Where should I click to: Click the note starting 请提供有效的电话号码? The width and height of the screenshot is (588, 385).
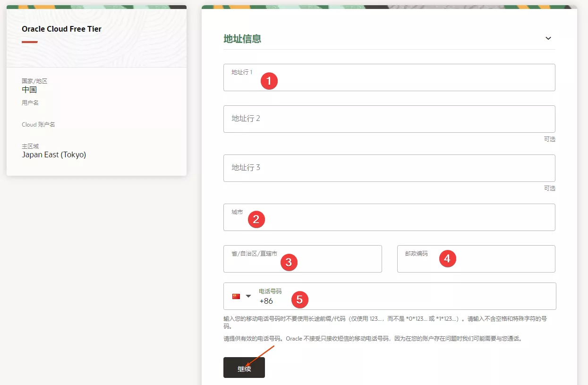[x=373, y=339]
